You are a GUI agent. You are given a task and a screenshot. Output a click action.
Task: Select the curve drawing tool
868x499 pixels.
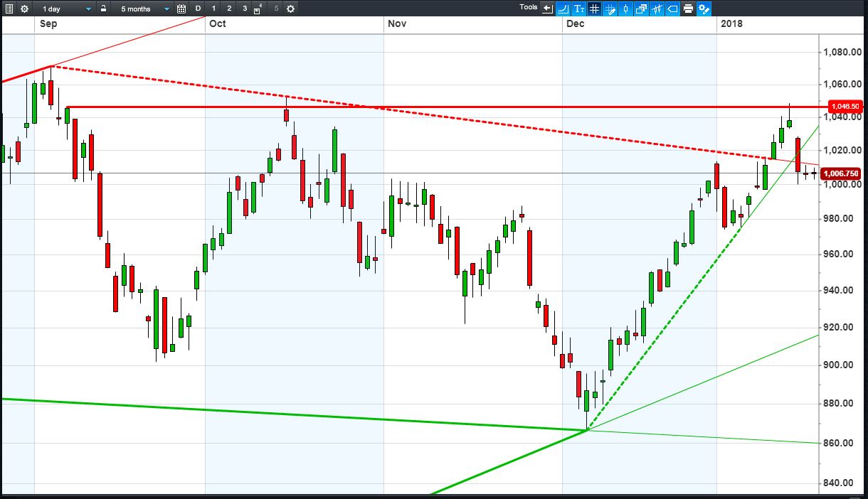[563, 9]
